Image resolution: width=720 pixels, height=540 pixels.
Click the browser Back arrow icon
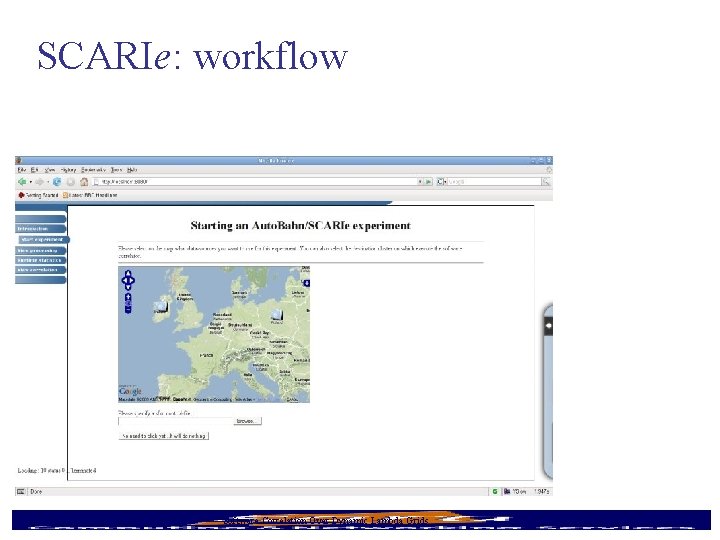[x=22, y=182]
